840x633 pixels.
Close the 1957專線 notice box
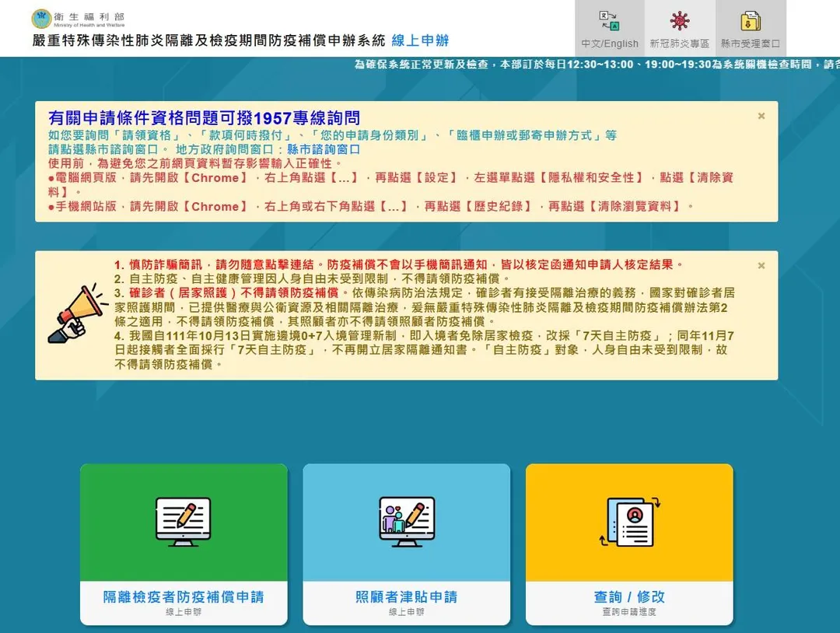coord(761,116)
